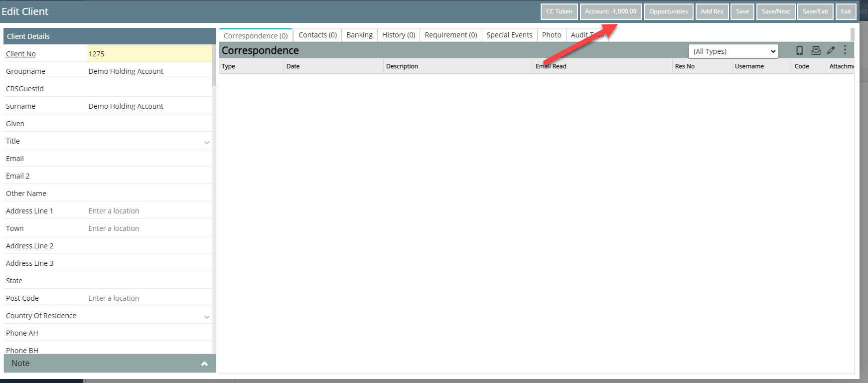
Task: Expand the Note panel with up arrow
Action: click(x=204, y=364)
